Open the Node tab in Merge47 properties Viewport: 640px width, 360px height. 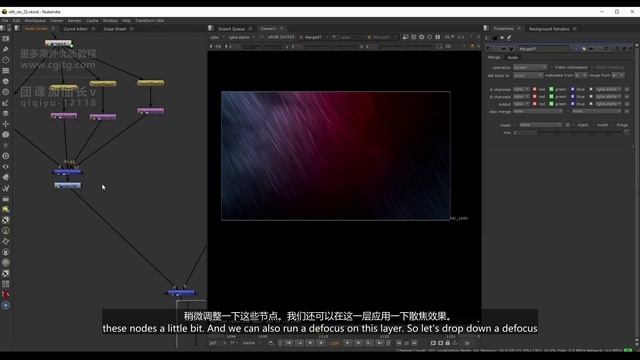[x=513, y=58]
